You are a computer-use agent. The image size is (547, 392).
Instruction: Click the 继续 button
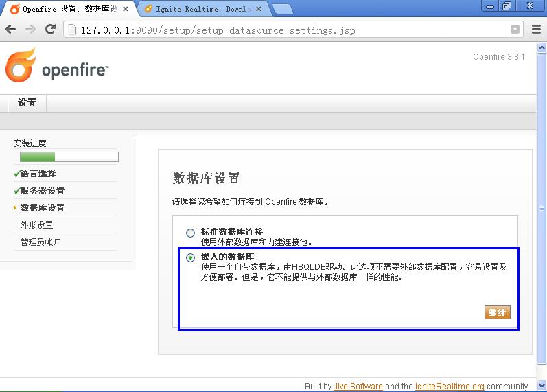pyautogui.click(x=497, y=312)
